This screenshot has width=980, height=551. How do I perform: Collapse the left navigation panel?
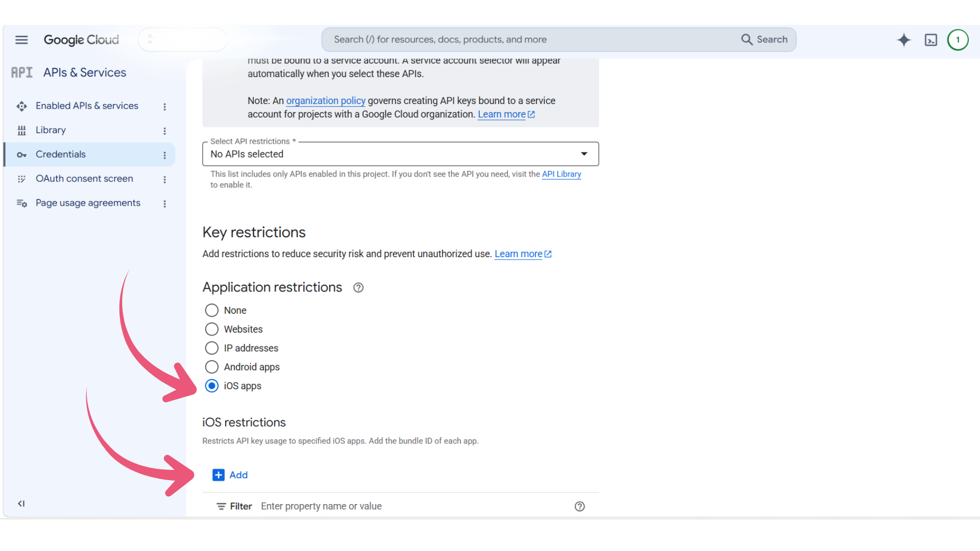coord(21,504)
